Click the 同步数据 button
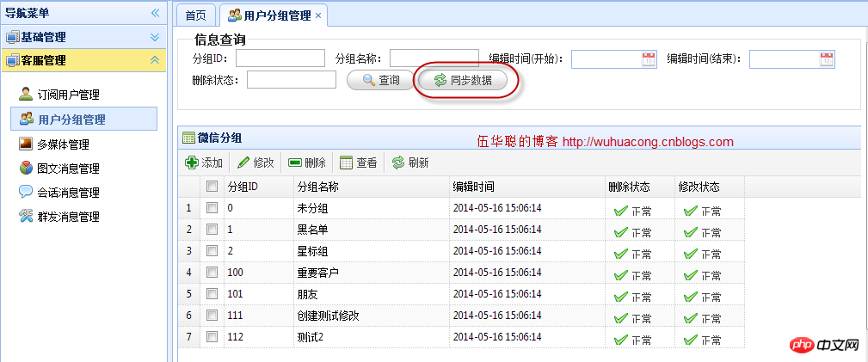Viewport: 868px width, 362px height. (x=463, y=80)
